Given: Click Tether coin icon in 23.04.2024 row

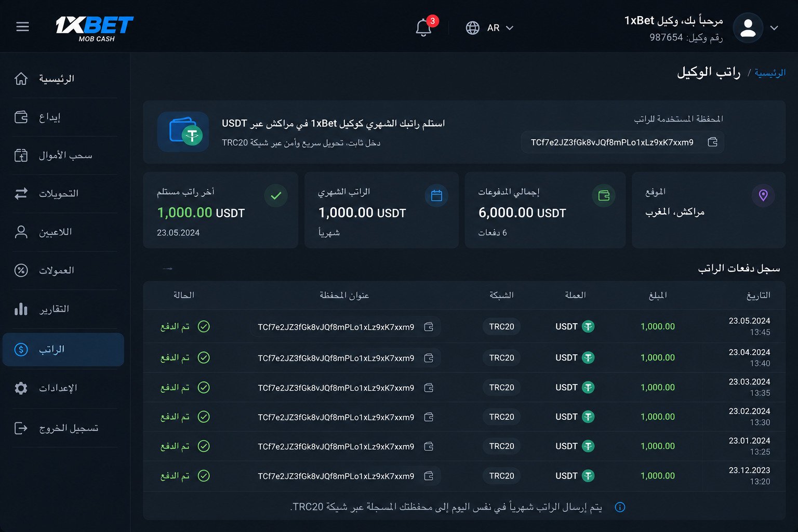Looking at the screenshot, I should (x=588, y=357).
